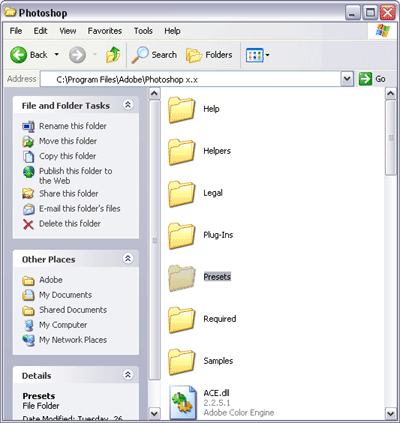Viewport: 400px width, 423px height.
Task: Expand the Address bar dropdown
Action: (347, 79)
